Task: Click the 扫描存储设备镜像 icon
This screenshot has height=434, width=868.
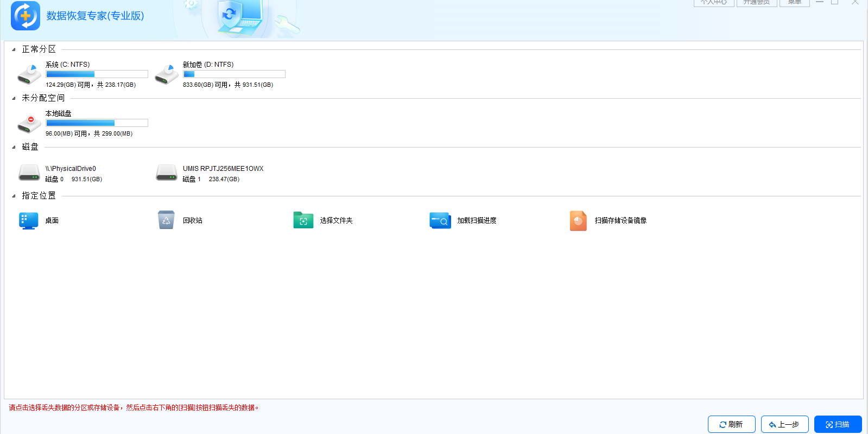Action: point(578,221)
